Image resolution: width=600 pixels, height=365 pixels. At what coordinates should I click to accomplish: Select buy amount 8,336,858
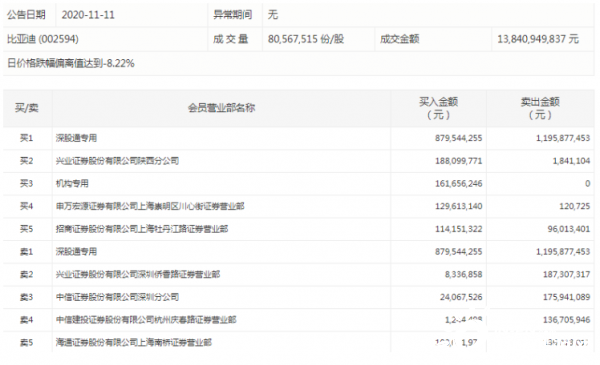pyautogui.click(x=463, y=275)
